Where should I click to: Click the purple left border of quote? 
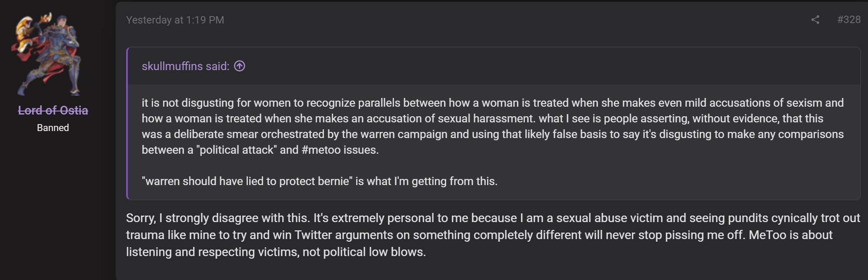click(x=127, y=123)
